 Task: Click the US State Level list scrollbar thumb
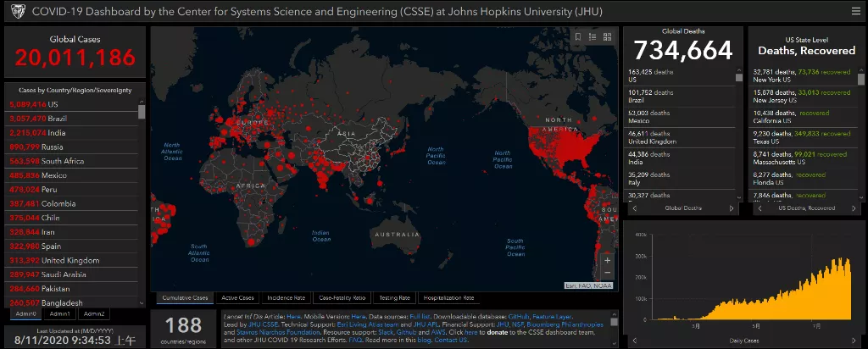click(861, 79)
